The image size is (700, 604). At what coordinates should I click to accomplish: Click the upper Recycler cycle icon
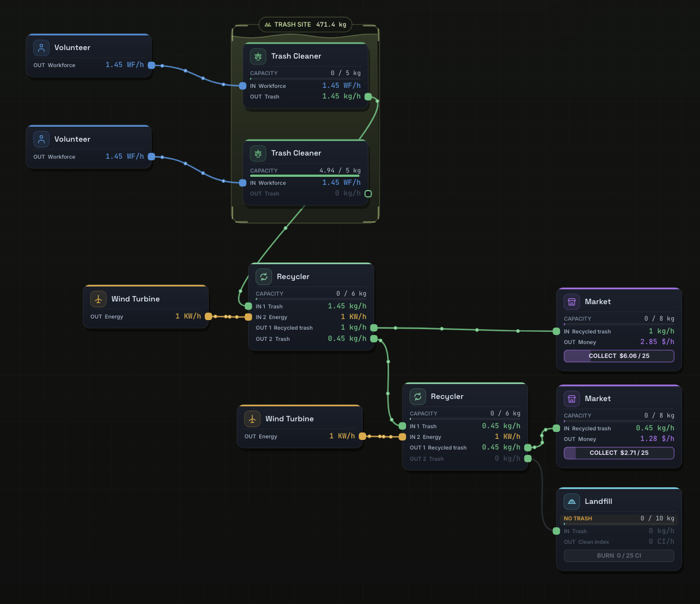[x=263, y=276]
